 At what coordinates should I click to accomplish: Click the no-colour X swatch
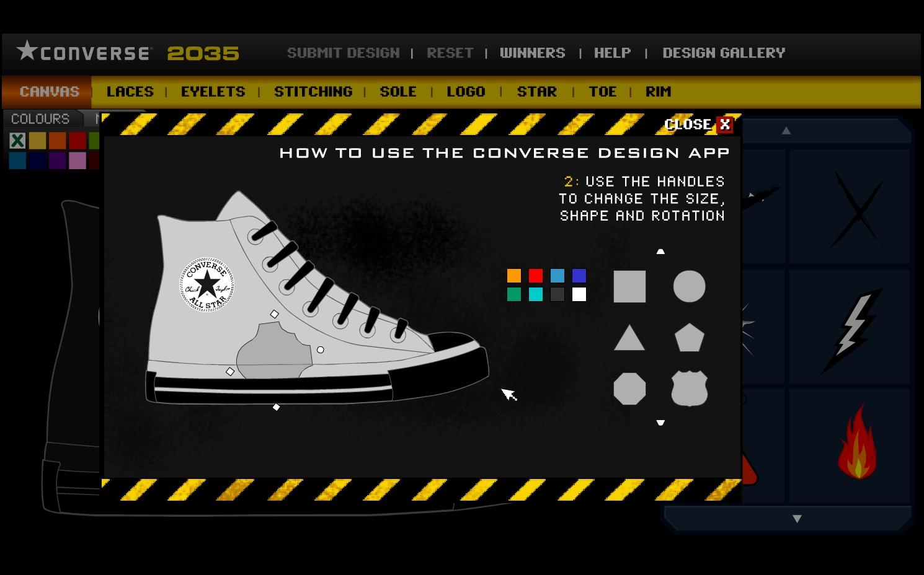pyautogui.click(x=17, y=141)
